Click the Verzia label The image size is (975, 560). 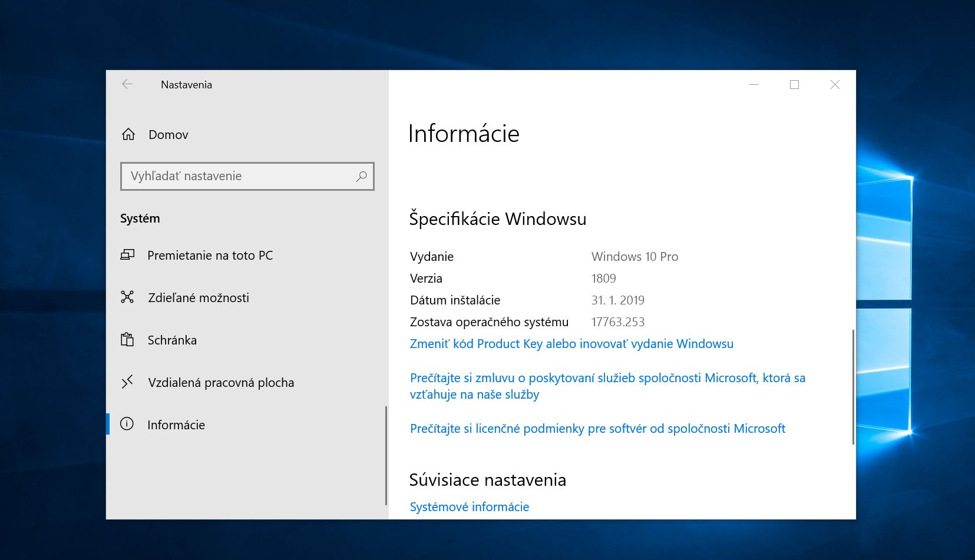point(426,279)
